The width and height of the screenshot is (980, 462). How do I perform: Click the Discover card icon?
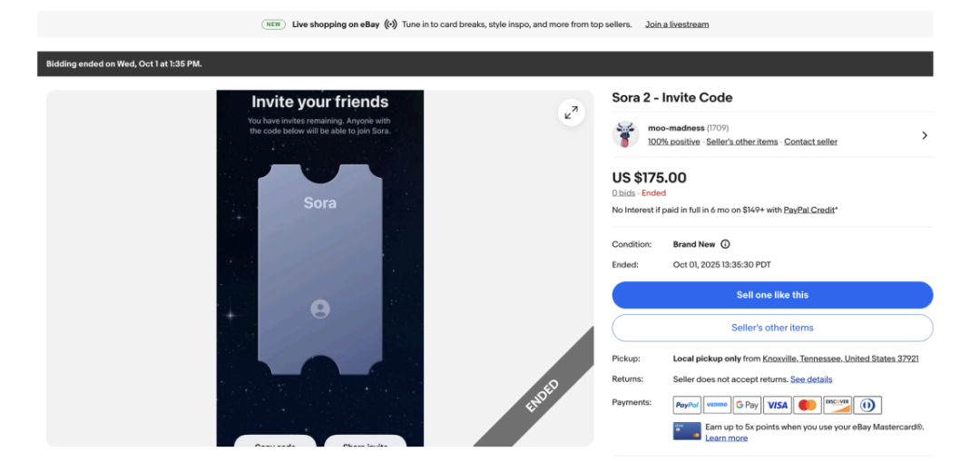pyautogui.click(x=837, y=405)
